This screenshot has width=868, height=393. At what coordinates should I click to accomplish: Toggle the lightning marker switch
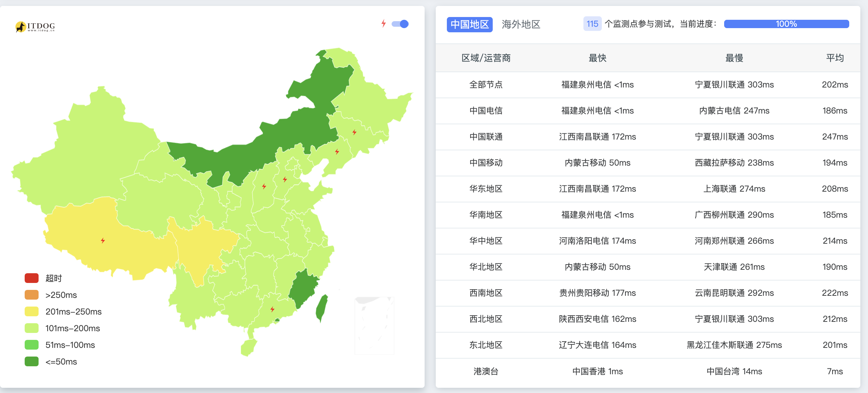pos(400,24)
